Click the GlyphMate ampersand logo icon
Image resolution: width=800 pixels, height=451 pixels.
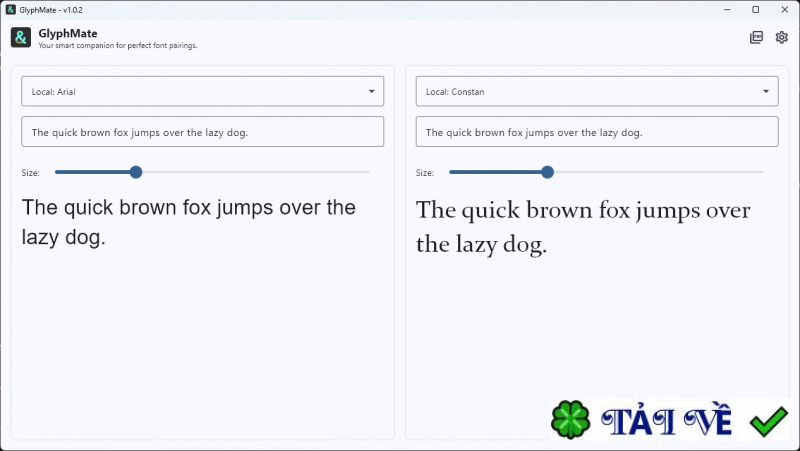21,38
